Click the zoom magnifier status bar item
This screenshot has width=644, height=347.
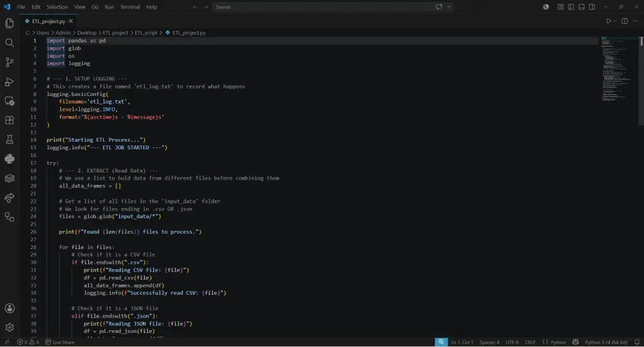[441, 342]
